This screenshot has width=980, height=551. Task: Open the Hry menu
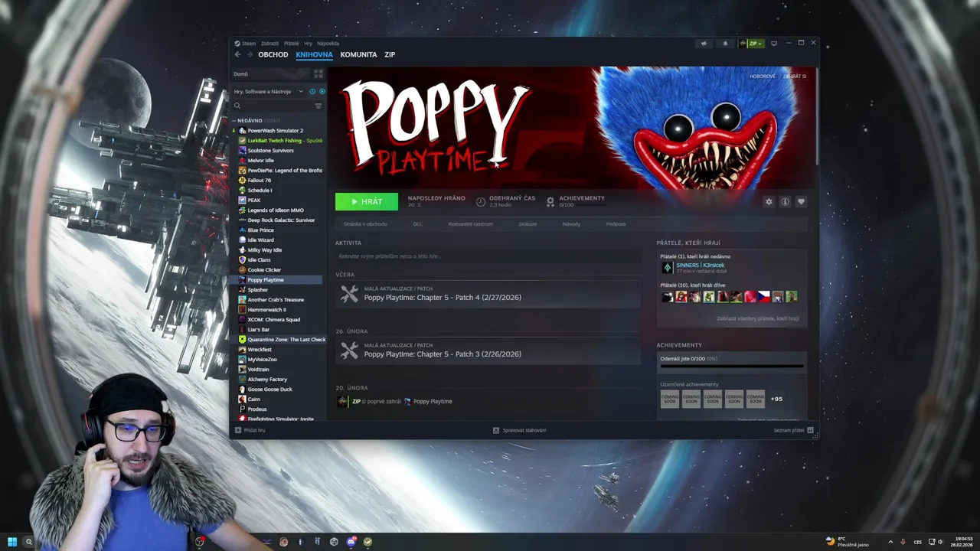[x=308, y=44]
